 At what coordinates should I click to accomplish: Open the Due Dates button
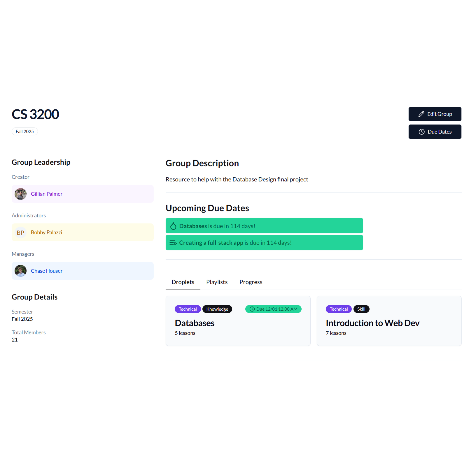coord(435,132)
